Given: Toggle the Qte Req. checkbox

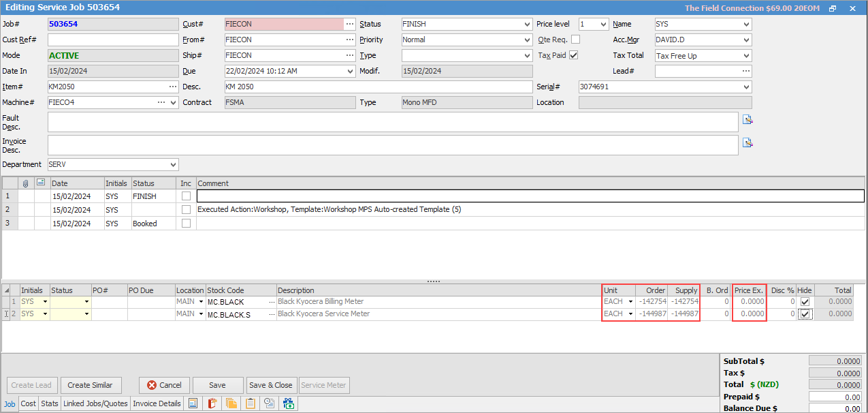Looking at the screenshot, I should coord(575,40).
